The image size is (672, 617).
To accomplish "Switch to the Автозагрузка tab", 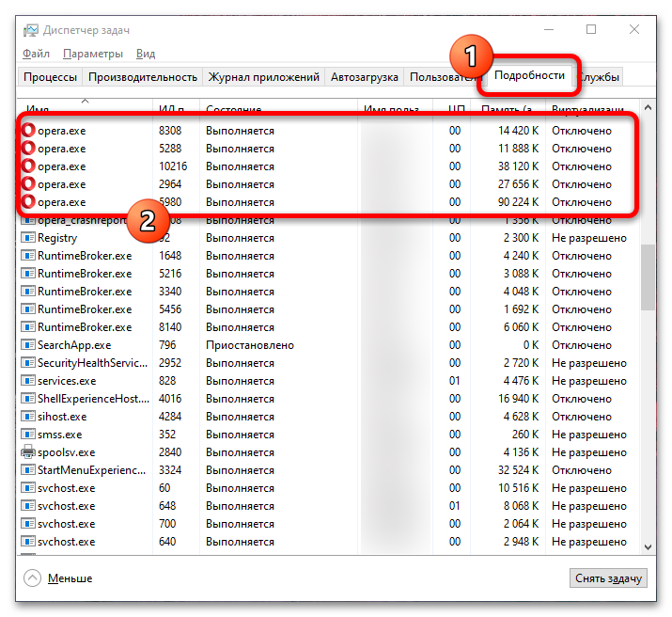I will (x=365, y=77).
